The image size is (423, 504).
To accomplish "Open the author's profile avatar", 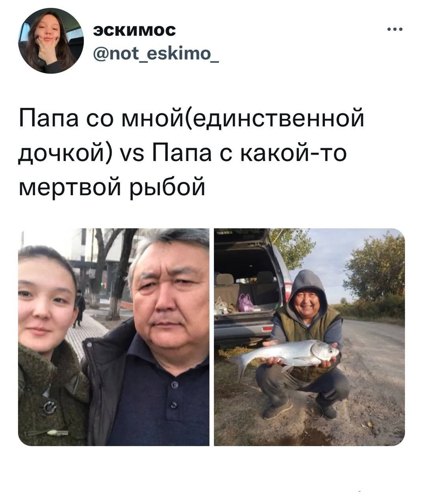I will (50, 41).
